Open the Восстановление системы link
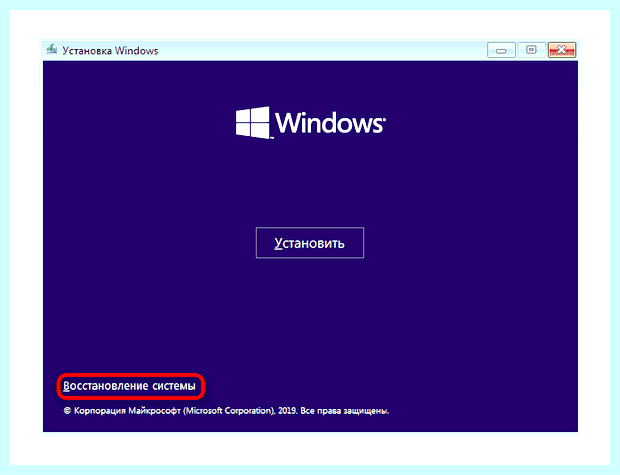This screenshot has width=620, height=475. tap(129, 386)
